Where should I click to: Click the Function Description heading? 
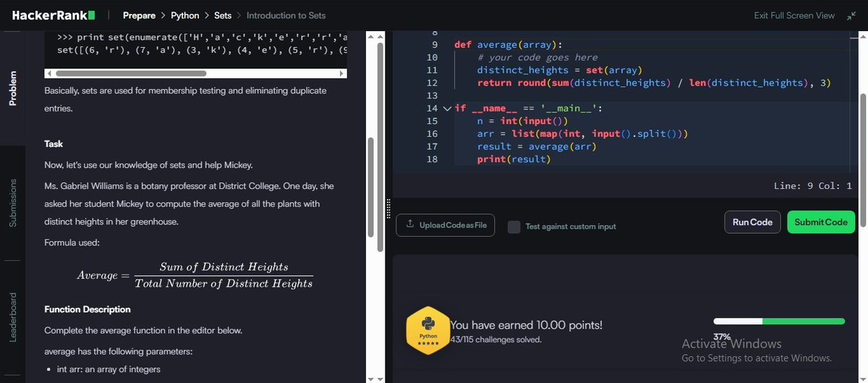pyautogui.click(x=88, y=309)
